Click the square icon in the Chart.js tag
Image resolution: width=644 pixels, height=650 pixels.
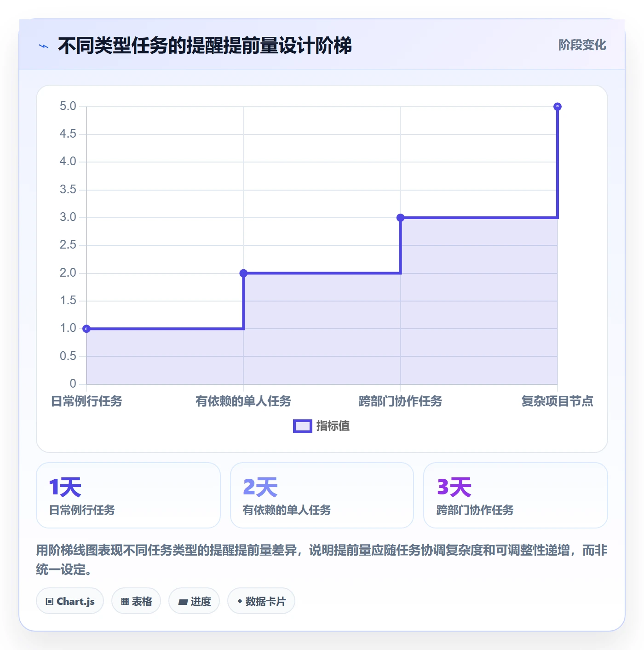click(50, 602)
